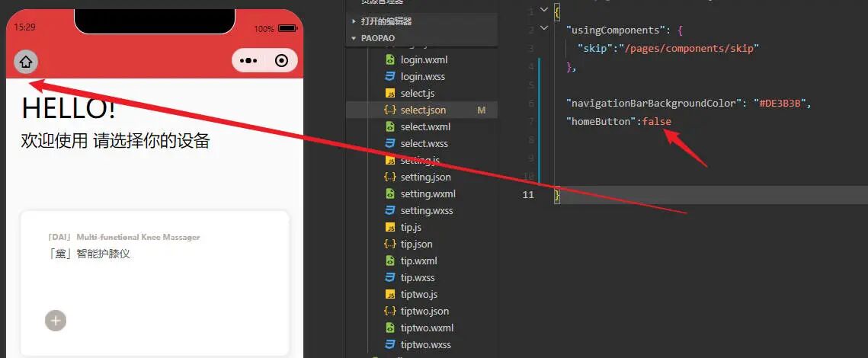Open the three-dot capsule menu

click(x=249, y=61)
